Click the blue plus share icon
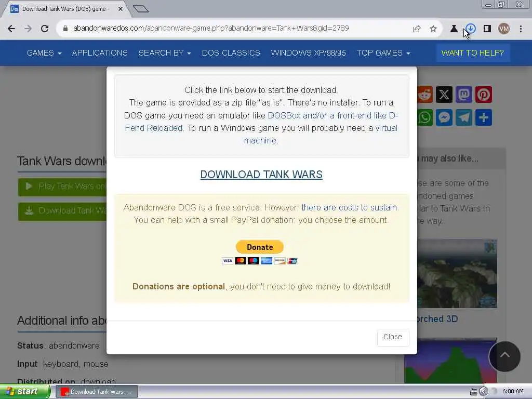The image size is (532, 399). coord(484,117)
